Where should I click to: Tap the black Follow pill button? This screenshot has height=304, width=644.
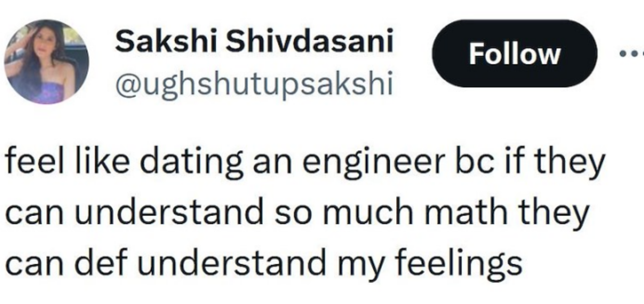tap(514, 54)
